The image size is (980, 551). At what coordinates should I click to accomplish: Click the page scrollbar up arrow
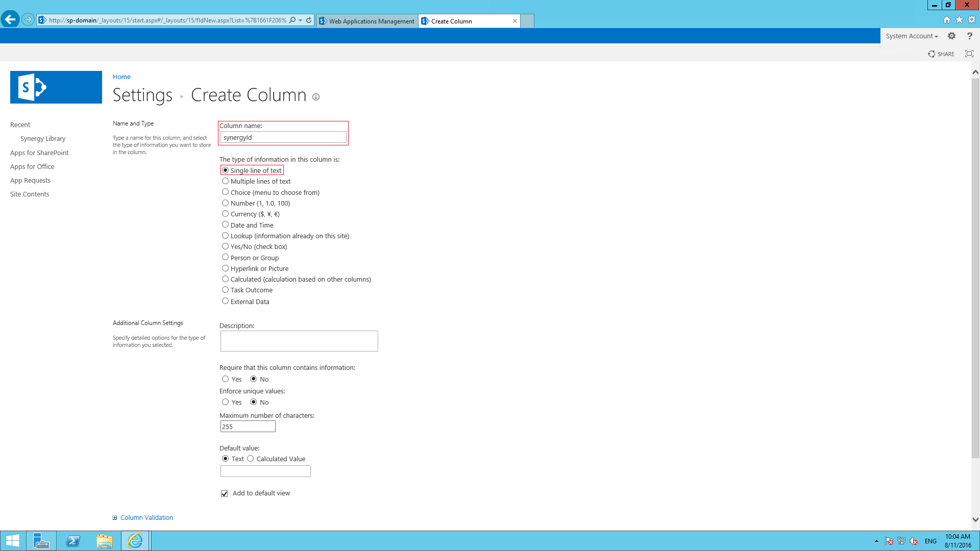click(975, 72)
